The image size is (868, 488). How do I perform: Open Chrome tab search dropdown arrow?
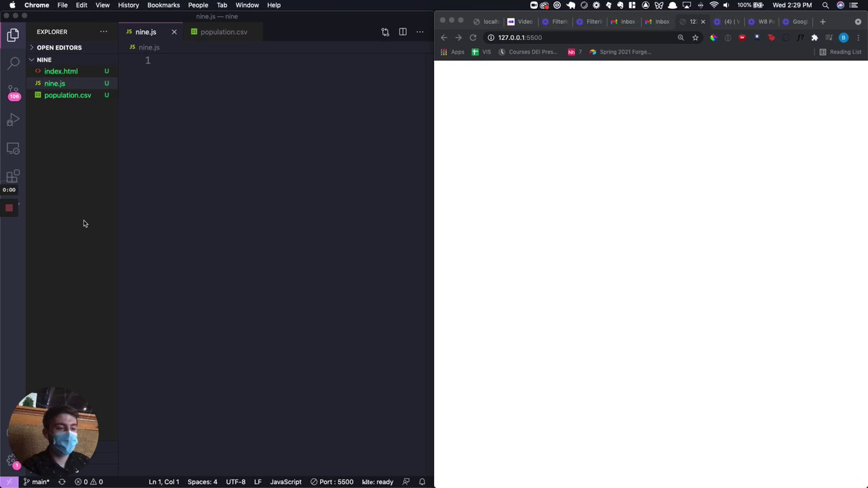pyautogui.click(x=858, y=22)
